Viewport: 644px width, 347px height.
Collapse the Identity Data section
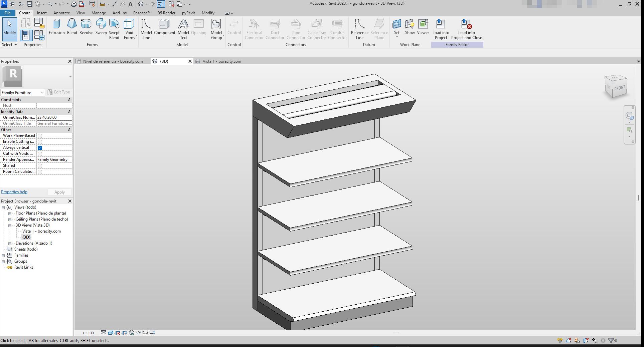[x=69, y=112]
